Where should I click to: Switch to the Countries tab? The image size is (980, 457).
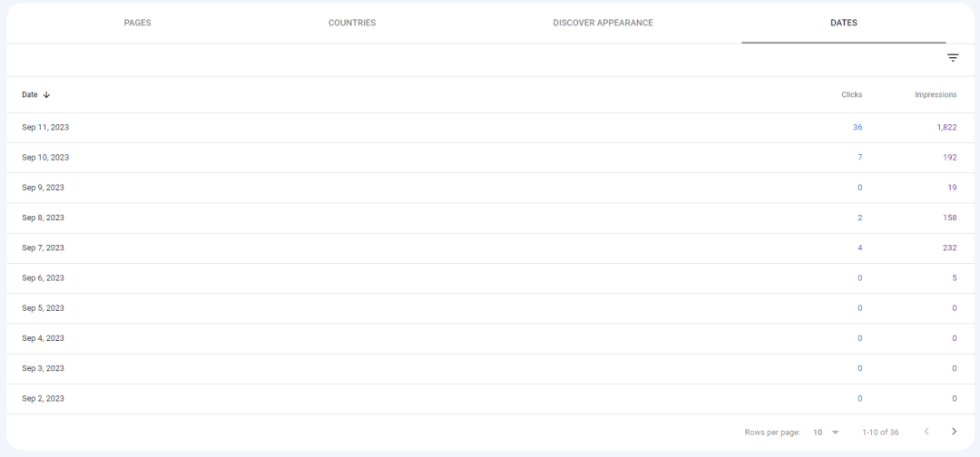click(352, 23)
